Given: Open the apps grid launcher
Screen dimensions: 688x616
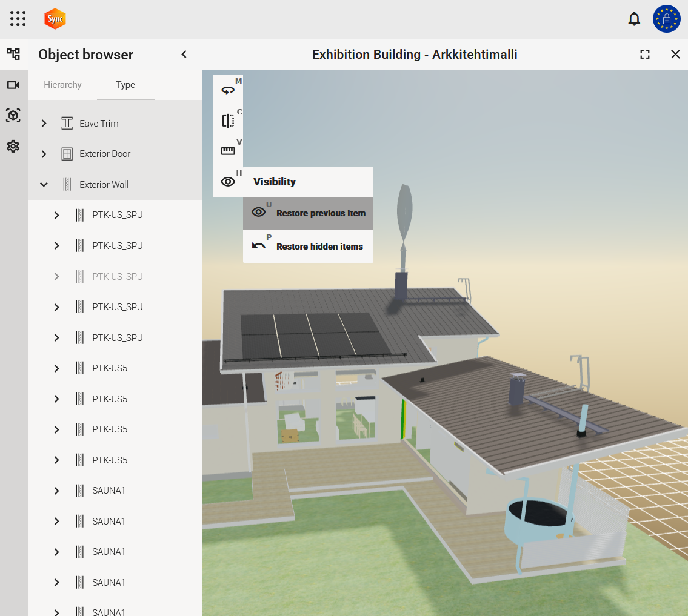Looking at the screenshot, I should pyautogui.click(x=18, y=19).
